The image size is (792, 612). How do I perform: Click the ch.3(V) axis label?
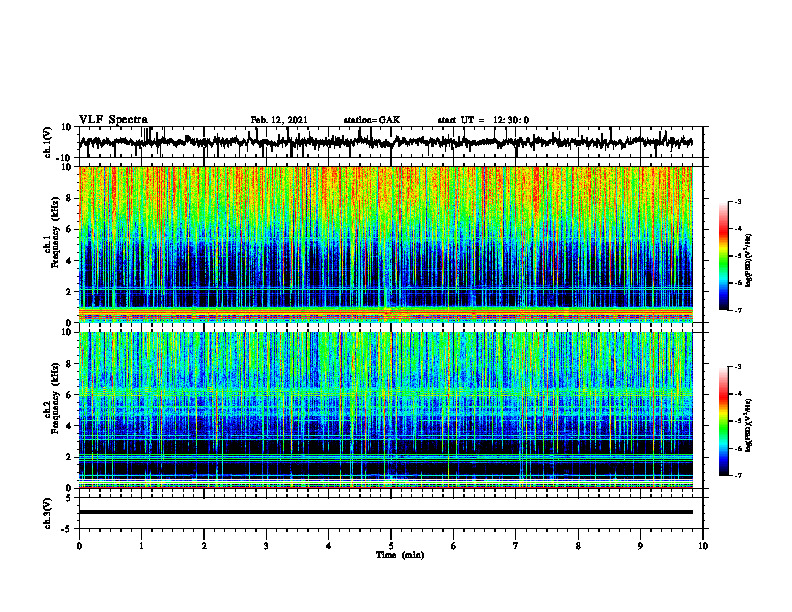48,513
